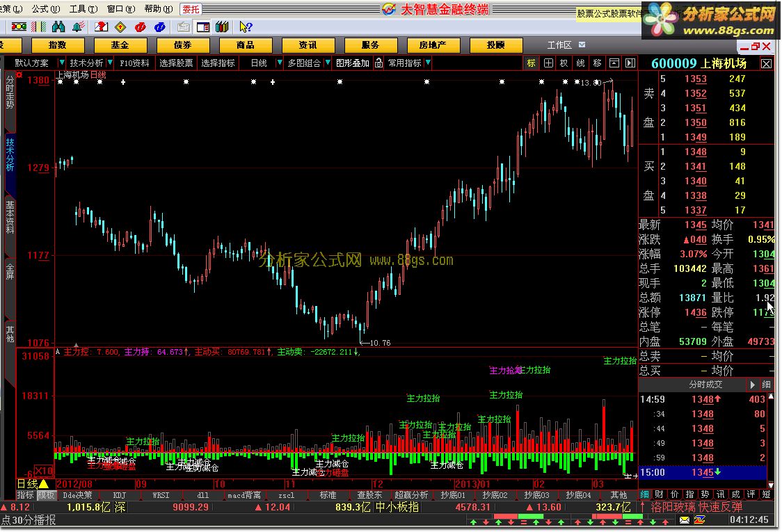
Task: Open the 工具(T) menu
Action: 83,9
